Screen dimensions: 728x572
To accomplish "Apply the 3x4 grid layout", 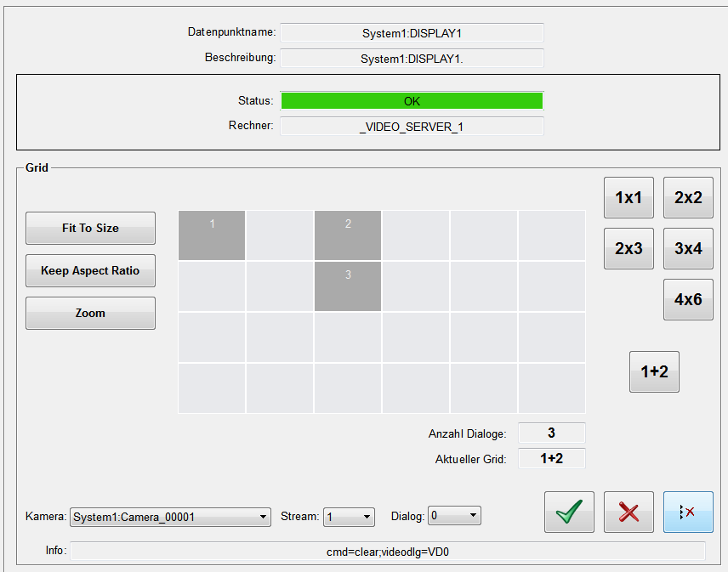I will (688, 249).
